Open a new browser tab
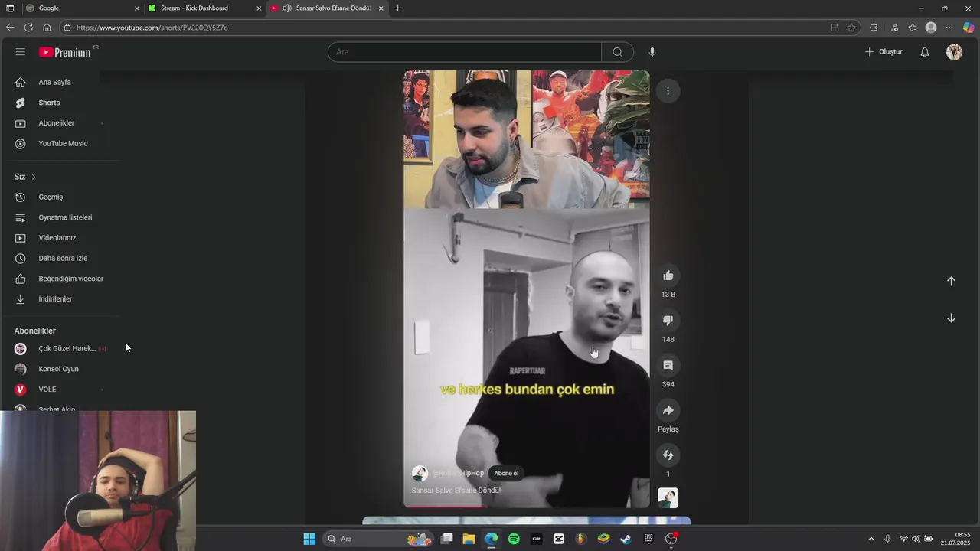 pyautogui.click(x=397, y=8)
